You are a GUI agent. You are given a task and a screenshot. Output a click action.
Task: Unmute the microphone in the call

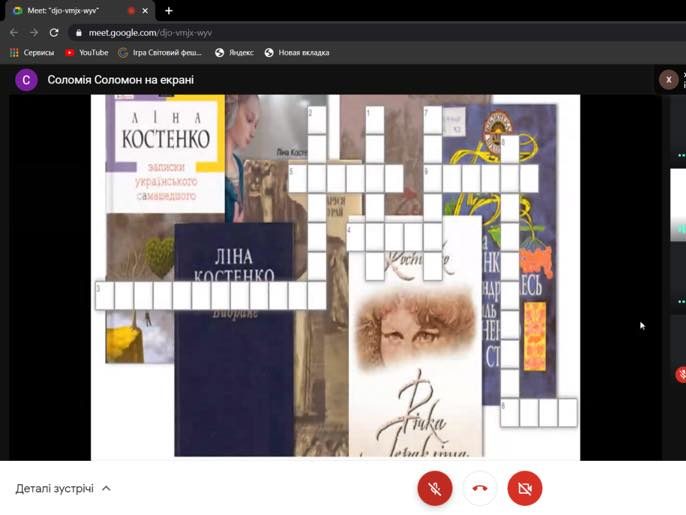tap(435, 488)
